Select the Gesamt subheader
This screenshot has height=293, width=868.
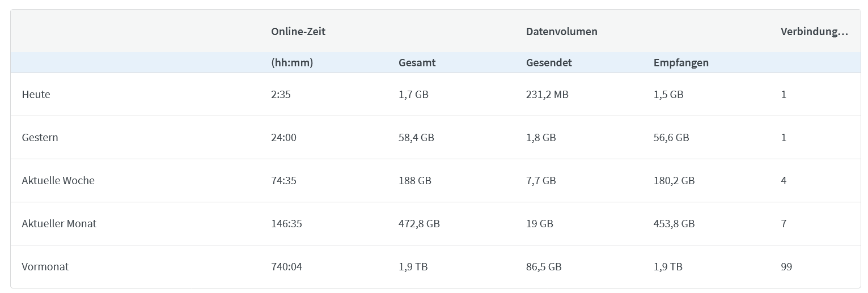417,63
